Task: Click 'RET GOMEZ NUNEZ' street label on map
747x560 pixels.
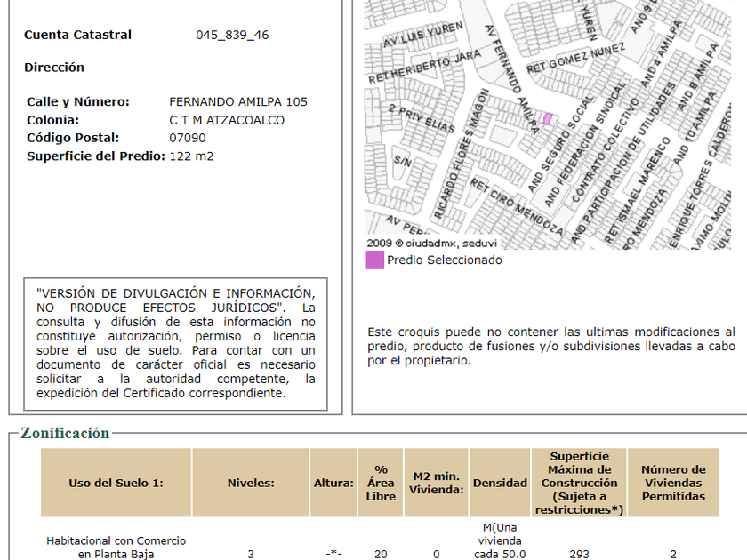Action: [575, 59]
